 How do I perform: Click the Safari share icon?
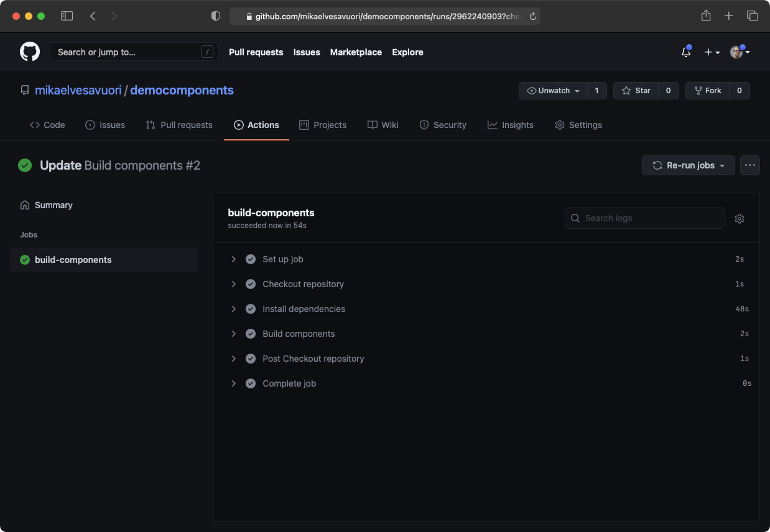(706, 16)
